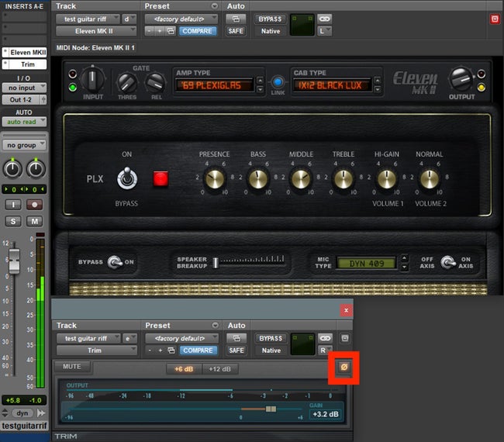This screenshot has width=504, height=442.
Task: Click the MIDDLE knob
Action: pos(301,178)
